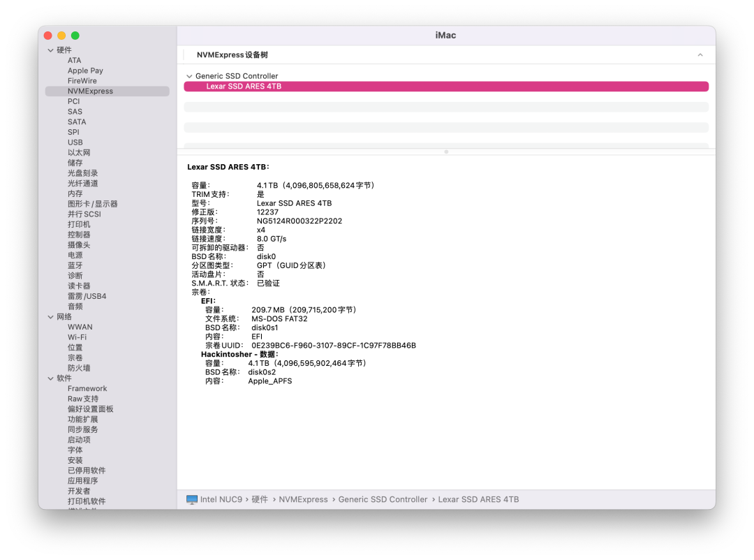Select 安装 in the sidebar
754x560 pixels.
(x=75, y=460)
